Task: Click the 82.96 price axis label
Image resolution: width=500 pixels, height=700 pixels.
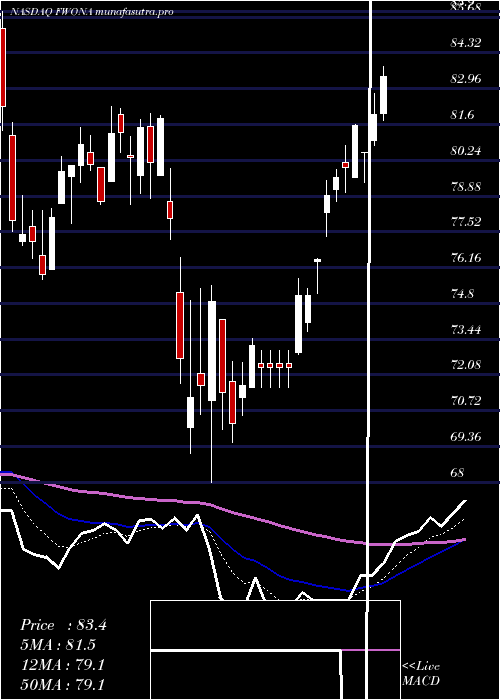Action: (466, 79)
